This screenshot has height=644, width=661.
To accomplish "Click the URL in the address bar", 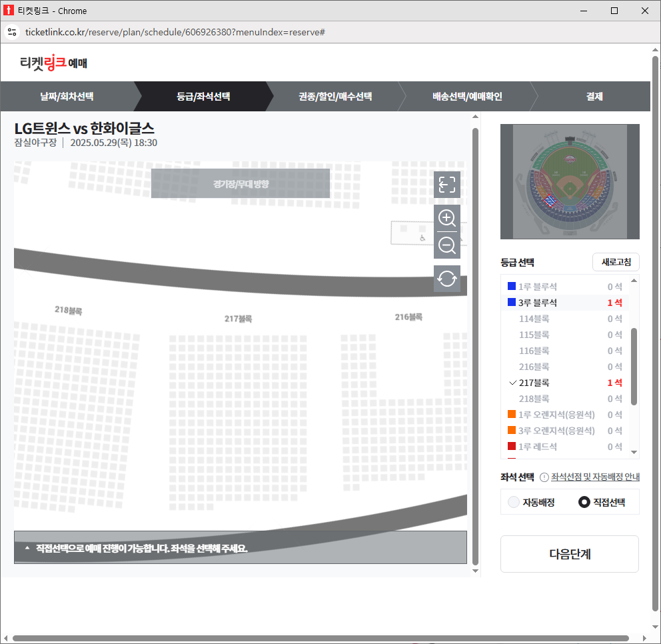I will point(175,33).
